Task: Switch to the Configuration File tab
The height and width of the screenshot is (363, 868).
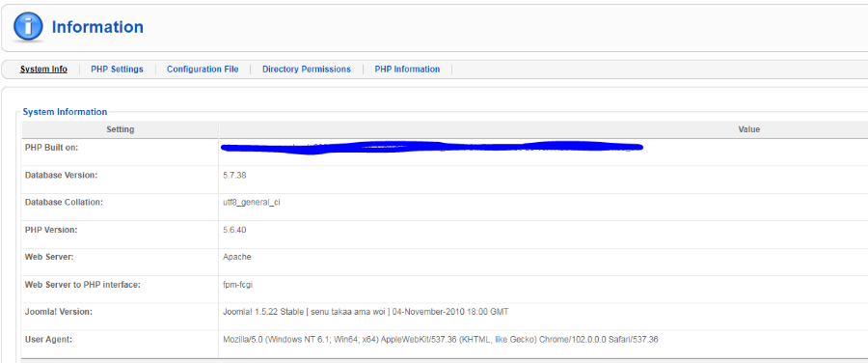Action: pos(203,70)
